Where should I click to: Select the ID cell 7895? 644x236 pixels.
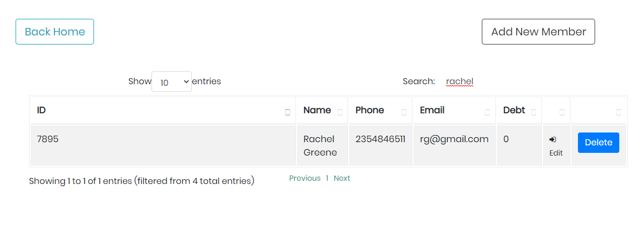[x=163, y=146]
